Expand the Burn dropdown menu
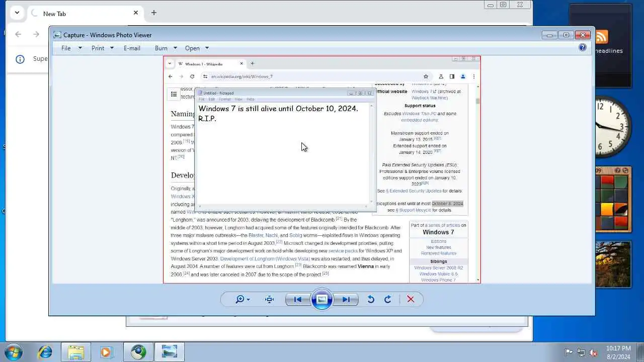Image resolution: width=644 pixels, height=362 pixels. 166,48
